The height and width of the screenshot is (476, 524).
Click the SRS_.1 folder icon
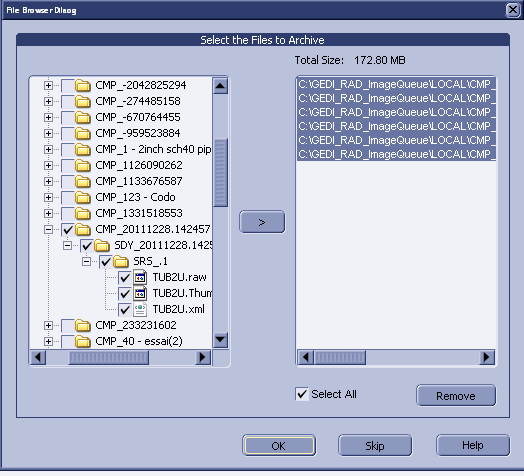click(x=121, y=261)
